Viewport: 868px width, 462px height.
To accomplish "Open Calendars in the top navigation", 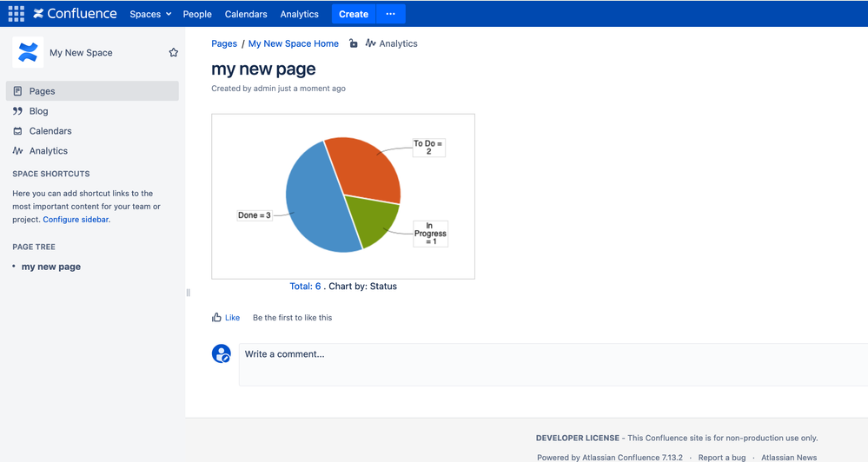I will point(246,14).
